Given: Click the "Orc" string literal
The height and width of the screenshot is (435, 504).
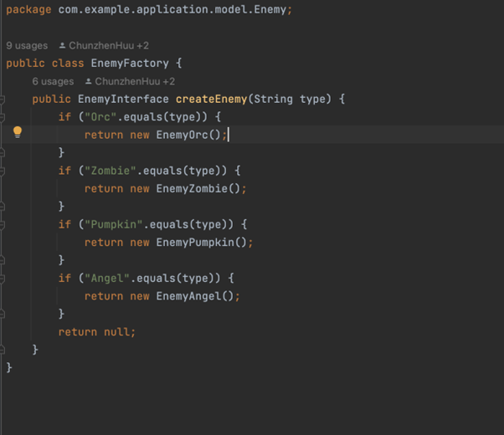Looking at the screenshot, I should (x=100, y=117).
